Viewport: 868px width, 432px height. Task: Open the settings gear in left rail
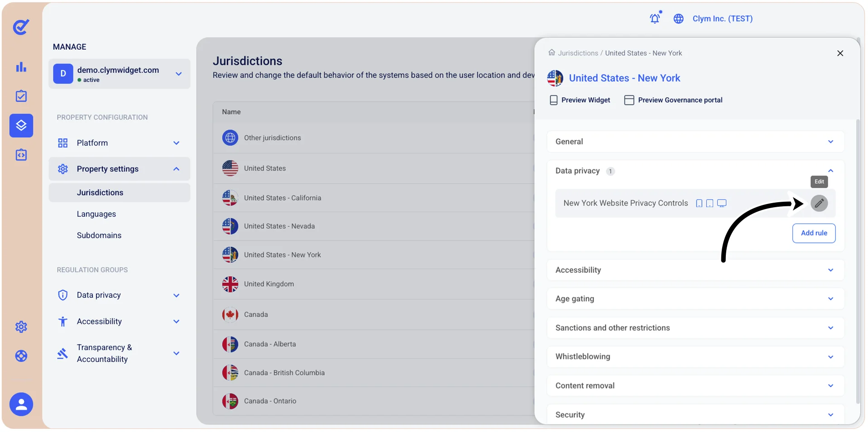click(21, 327)
